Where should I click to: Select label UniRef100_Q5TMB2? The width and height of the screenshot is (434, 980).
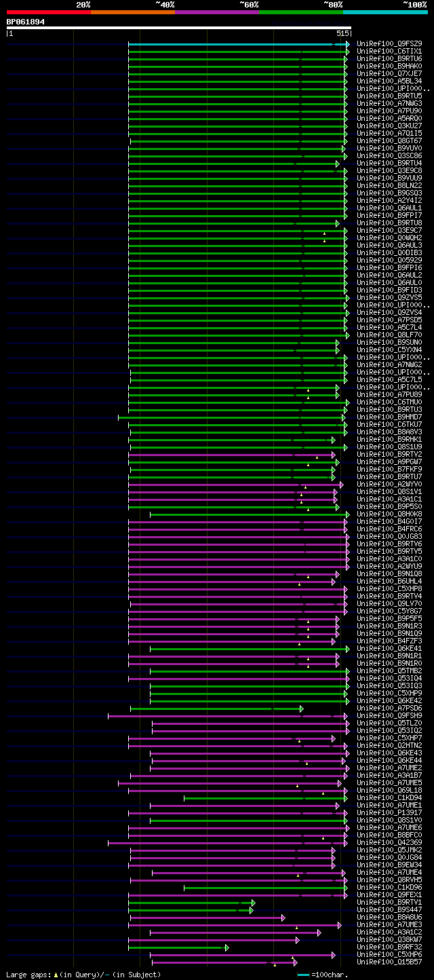click(389, 671)
